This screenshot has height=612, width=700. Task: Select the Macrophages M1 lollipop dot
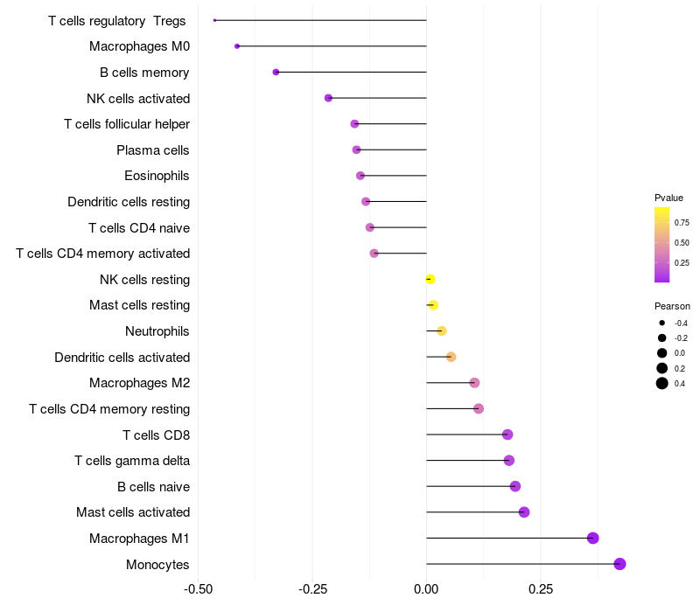[x=592, y=538]
